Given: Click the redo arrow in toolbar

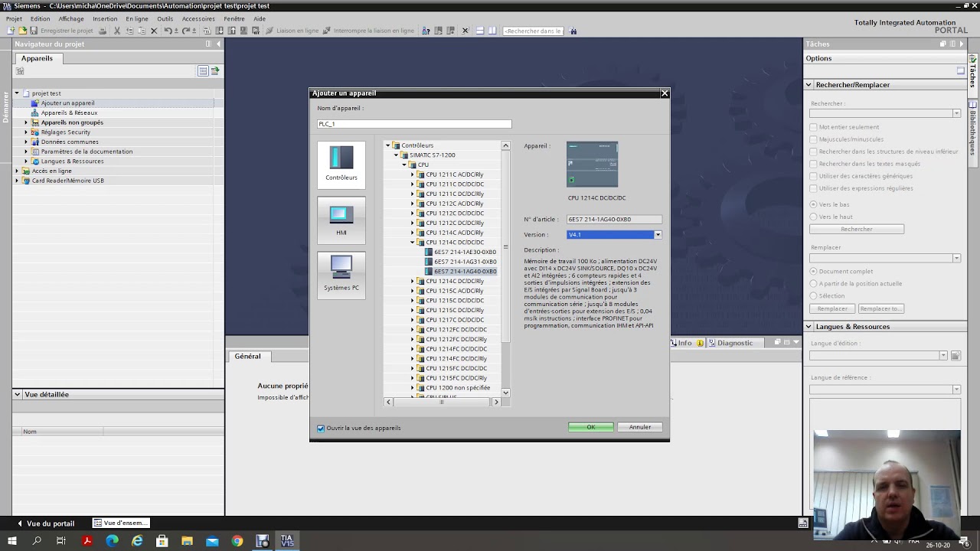Looking at the screenshot, I should (186, 31).
